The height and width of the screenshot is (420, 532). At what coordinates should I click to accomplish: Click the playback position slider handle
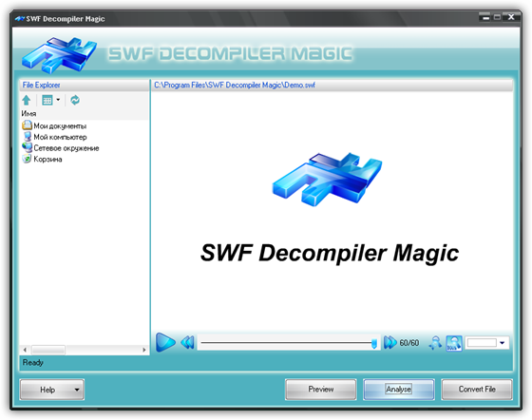click(374, 343)
